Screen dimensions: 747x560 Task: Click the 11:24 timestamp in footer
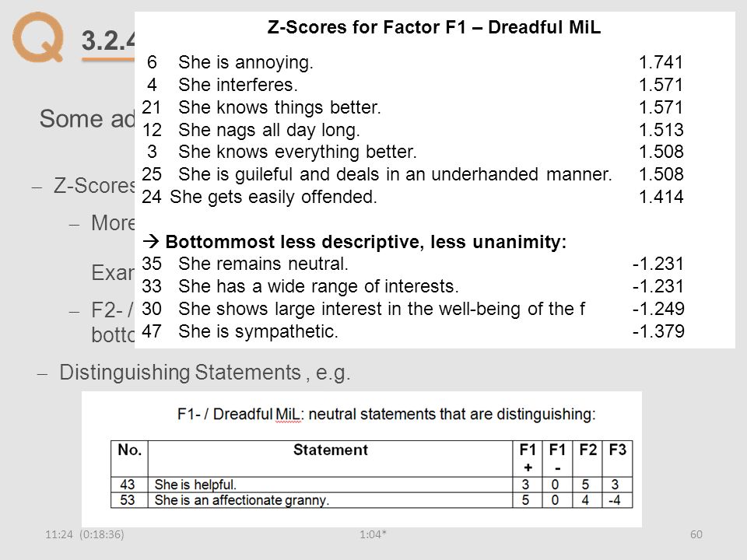58,534
